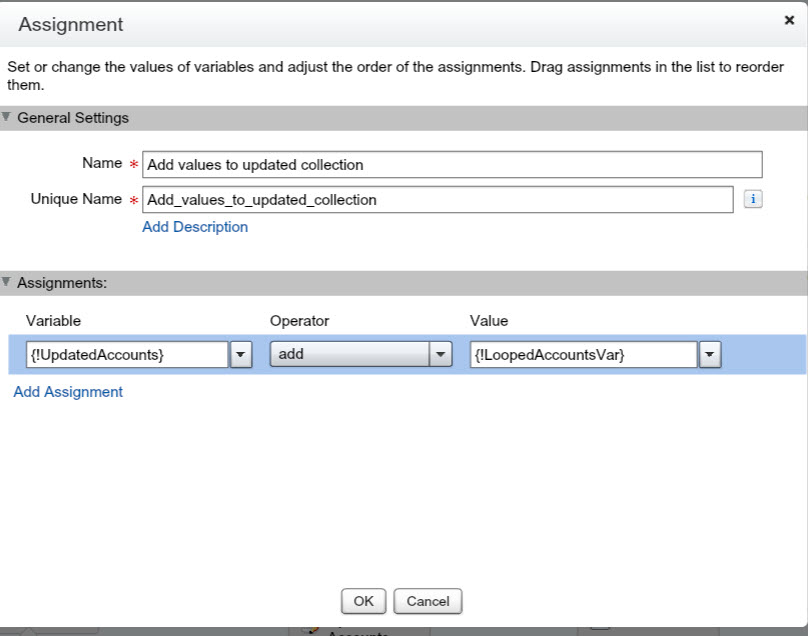Close the Assignment dialog with the X
The height and width of the screenshot is (636, 808).
point(789,20)
